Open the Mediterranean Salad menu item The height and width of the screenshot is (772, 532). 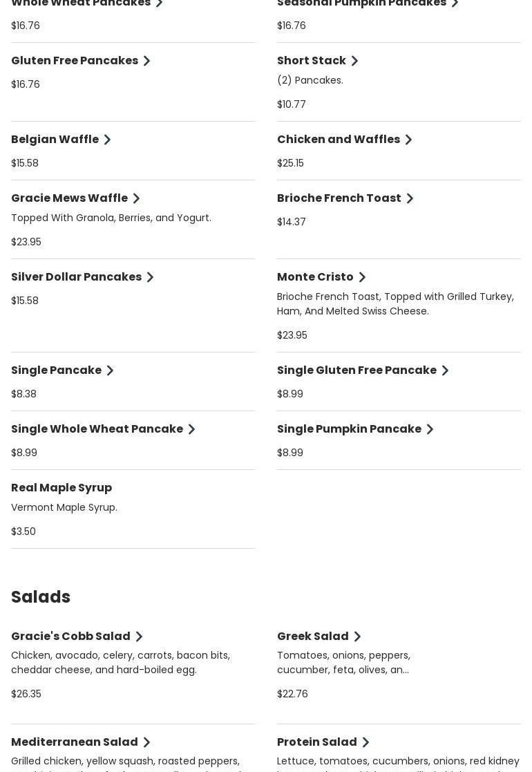(x=75, y=742)
